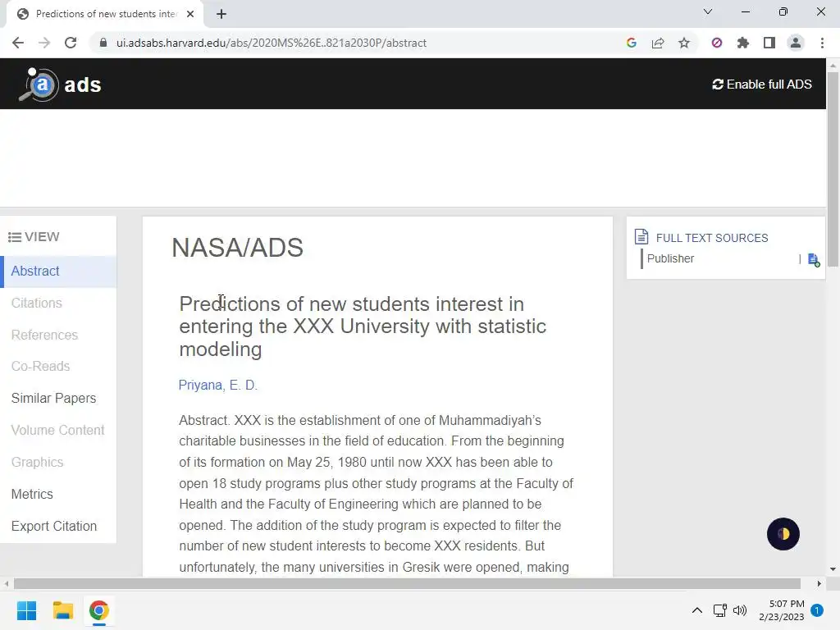The image size is (840, 630).
Task: Select Volume Content in the View menu
Action: [58, 430]
